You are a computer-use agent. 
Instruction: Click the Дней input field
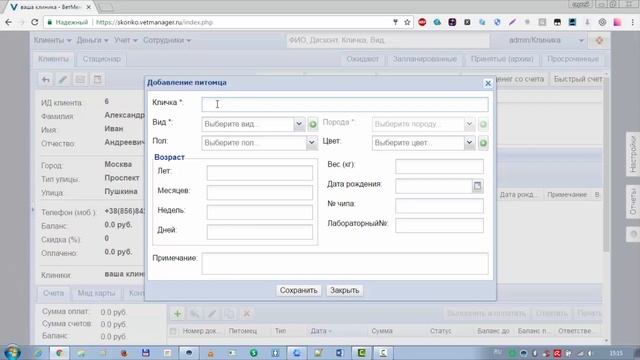pyautogui.click(x=260, y=231)
